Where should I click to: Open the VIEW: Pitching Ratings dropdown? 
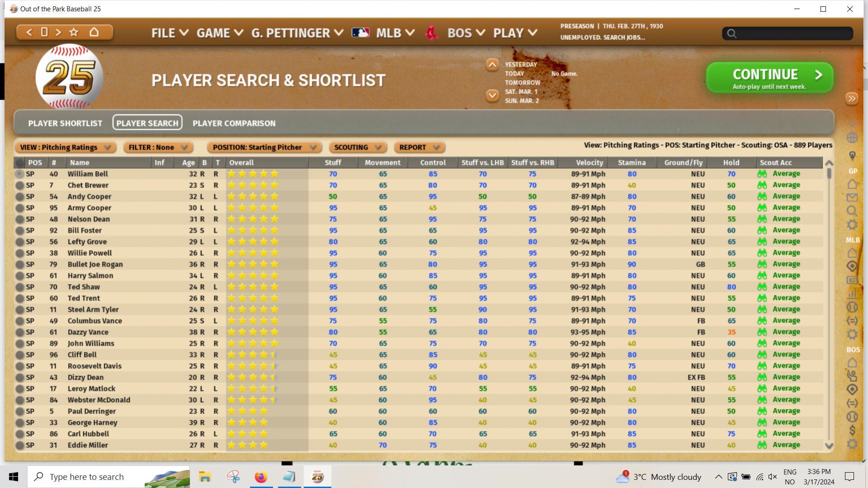coord(66,147)
